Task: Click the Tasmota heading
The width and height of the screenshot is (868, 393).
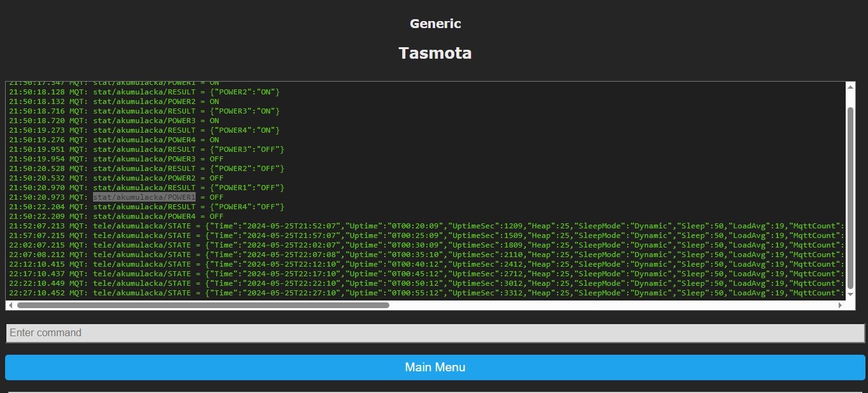Action: point(435,53)
